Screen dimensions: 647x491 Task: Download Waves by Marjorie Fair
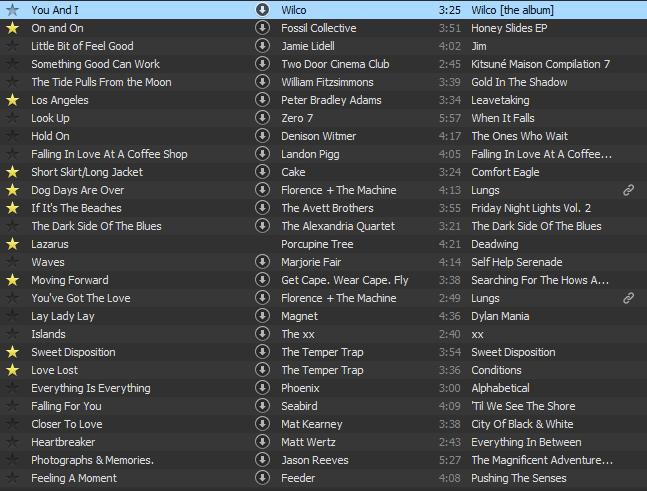coord(262,262)
